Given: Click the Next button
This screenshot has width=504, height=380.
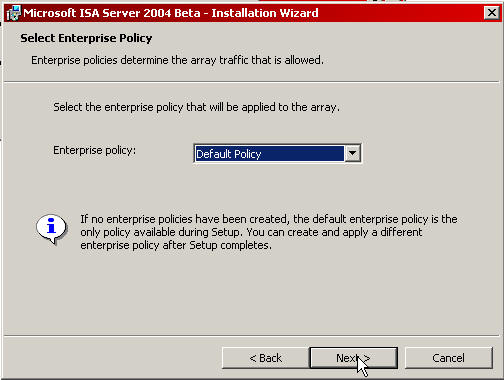Looking at the screenshot, I should (353, 358).
